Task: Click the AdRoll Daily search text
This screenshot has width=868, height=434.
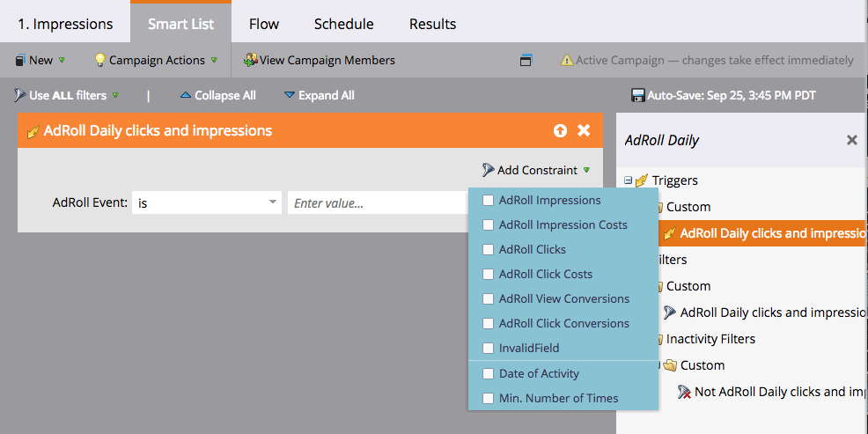Action: [661, 140]
